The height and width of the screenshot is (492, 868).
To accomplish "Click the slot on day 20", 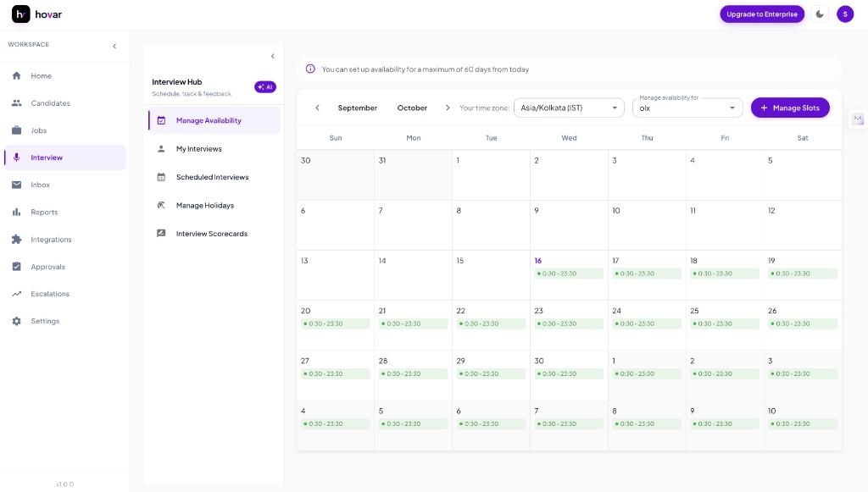I will pyautogui.click(x=335, y=324).
